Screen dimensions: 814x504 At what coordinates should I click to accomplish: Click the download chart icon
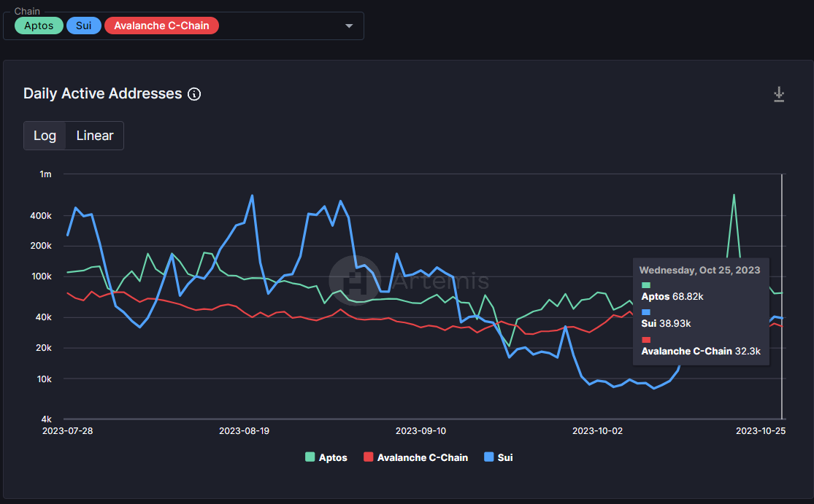point(779,94)
